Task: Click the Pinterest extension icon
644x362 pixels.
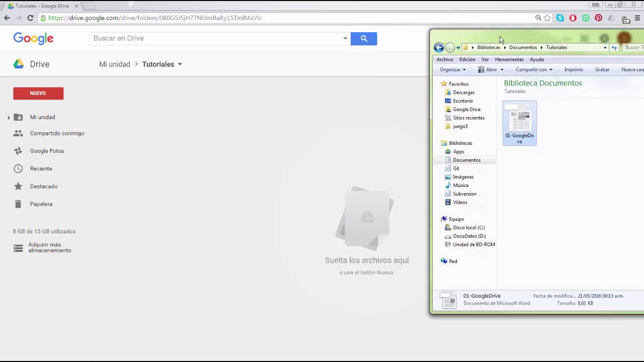Action: pyautogui.click(x=599, y=18)
